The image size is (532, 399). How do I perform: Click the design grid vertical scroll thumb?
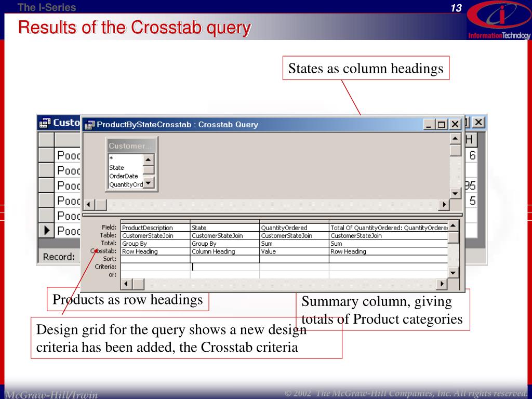point(453,237)
